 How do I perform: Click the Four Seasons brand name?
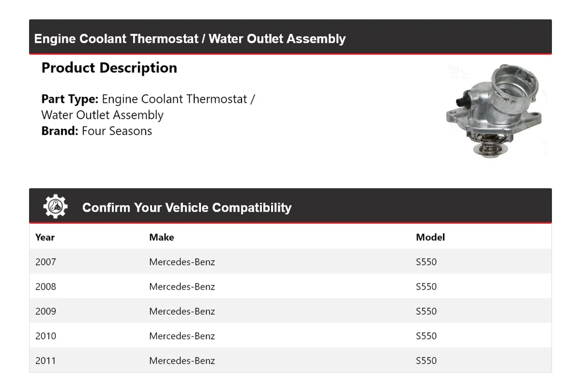coord(117,131)
